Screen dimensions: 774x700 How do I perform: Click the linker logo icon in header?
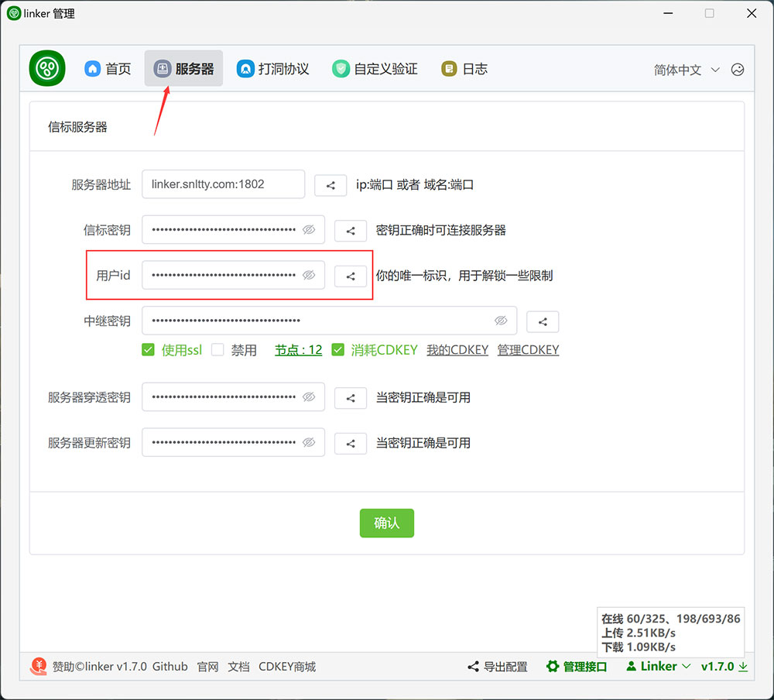pos(47,68)
